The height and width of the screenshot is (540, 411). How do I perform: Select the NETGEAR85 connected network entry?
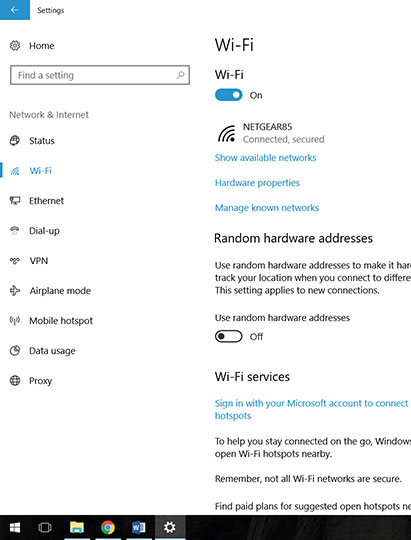pyautogui.click(x=271, y=133)
